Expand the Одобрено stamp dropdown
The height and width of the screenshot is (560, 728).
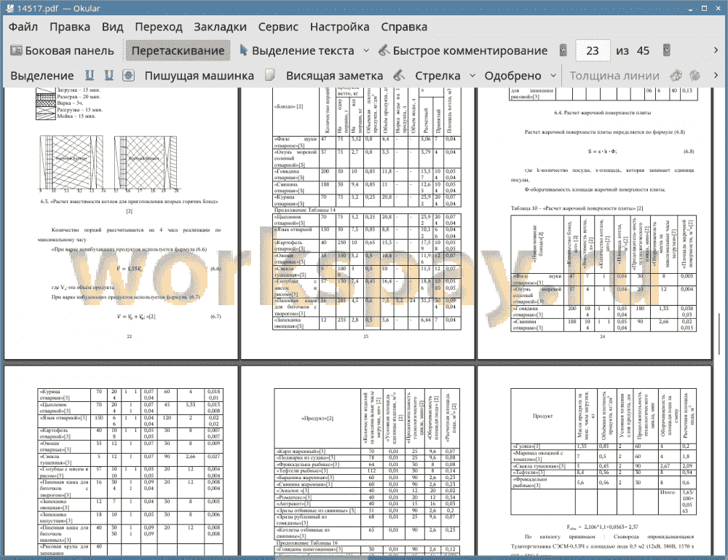coord(553,76)
